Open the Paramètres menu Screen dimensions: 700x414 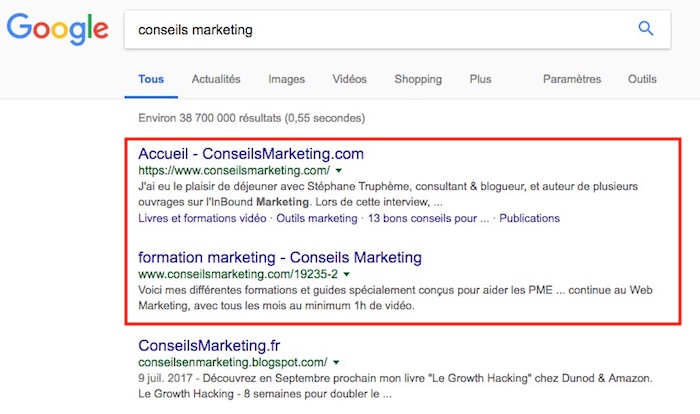[571, 79]
